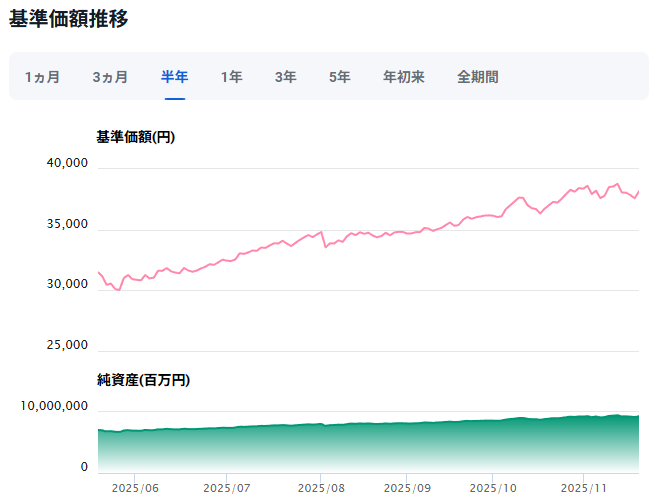
Task: Open the 3年 period view
Action: click(285, 77)
